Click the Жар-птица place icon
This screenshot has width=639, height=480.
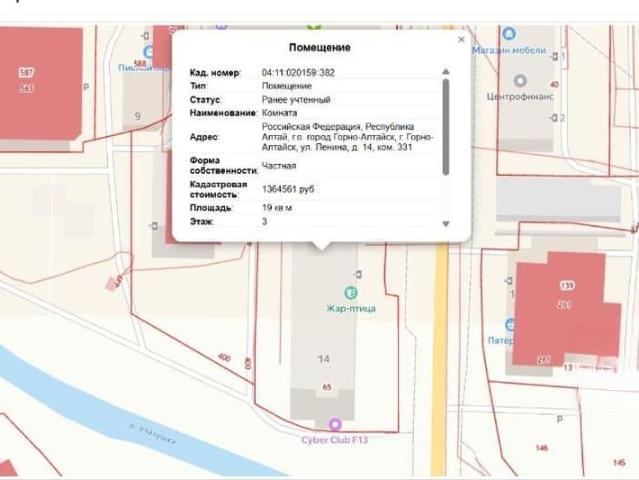[x=350, y=293]
